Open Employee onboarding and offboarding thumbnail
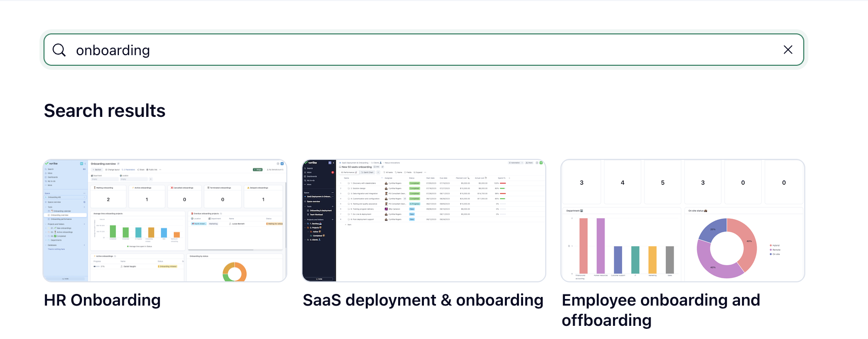 click(x=682, y=221)
